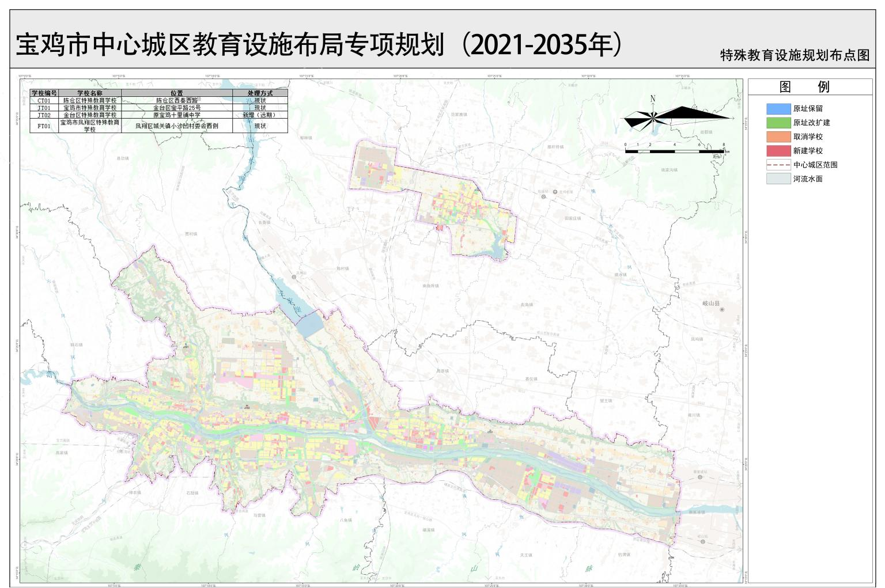The image size is (885, 588).
Task: Click table cell 金台区特殊教育学校
Action: (90, 115)
